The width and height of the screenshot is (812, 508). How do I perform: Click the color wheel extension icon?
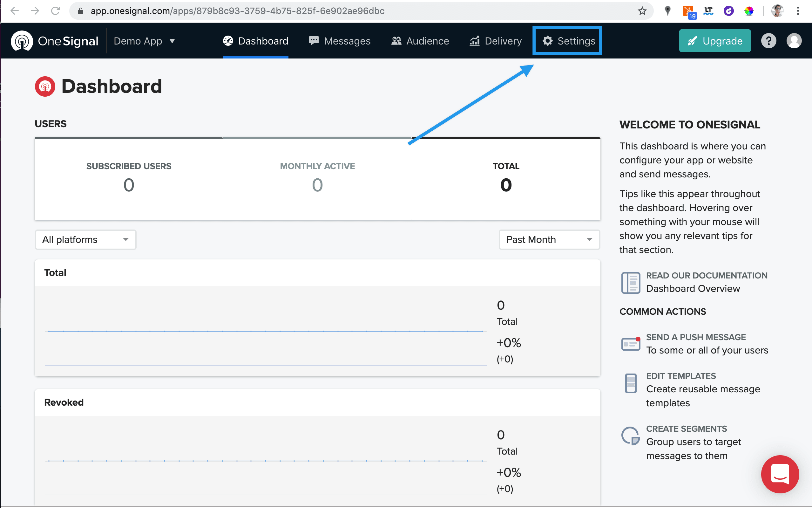[x=749, y=11]
